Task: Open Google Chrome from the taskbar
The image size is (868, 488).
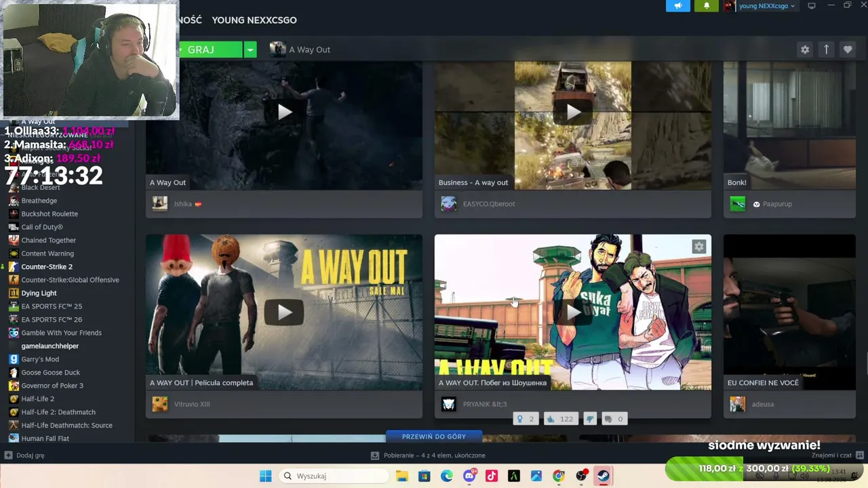Action: click(559, 476)
